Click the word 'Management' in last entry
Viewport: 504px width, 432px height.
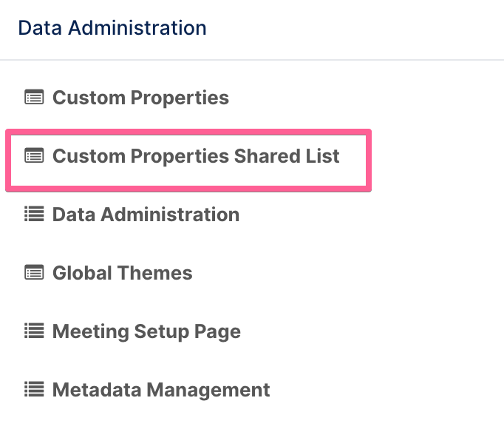tap(208, 390)
